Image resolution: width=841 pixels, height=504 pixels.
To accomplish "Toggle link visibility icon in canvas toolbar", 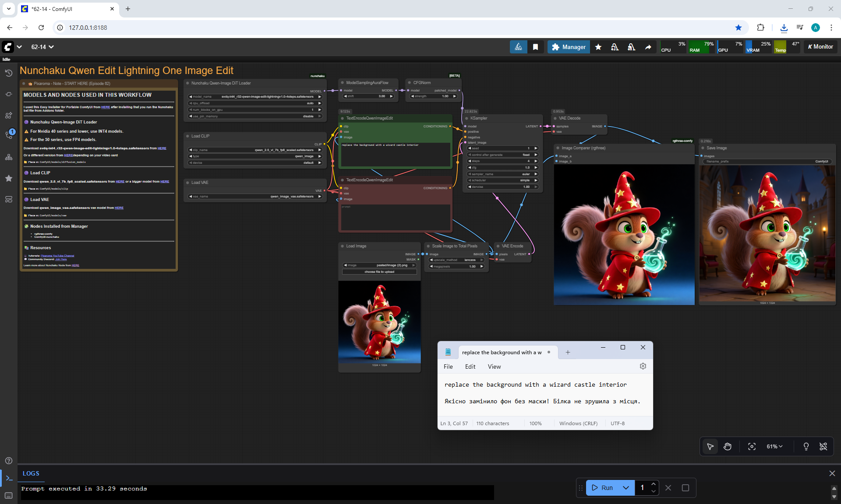I will pyautogui.click(x=823, y=446).
